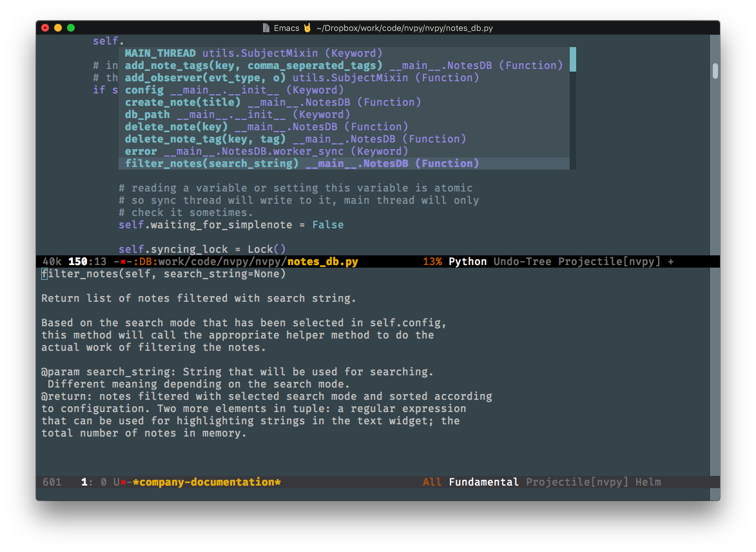Click '@return: notes filtered' documentation line
756x552 pixels.
tap(267, 397)
